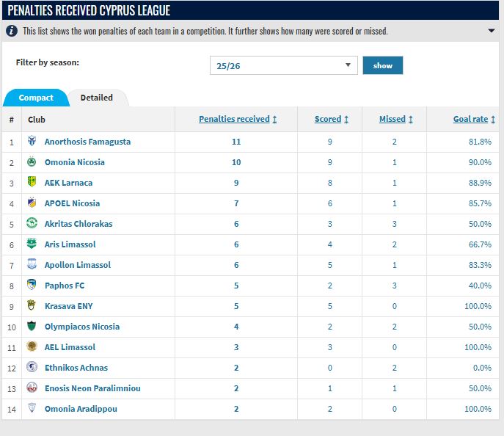Select the Compact tab
The width and height of the screenshot is (504, 436).
pos(36,98)
